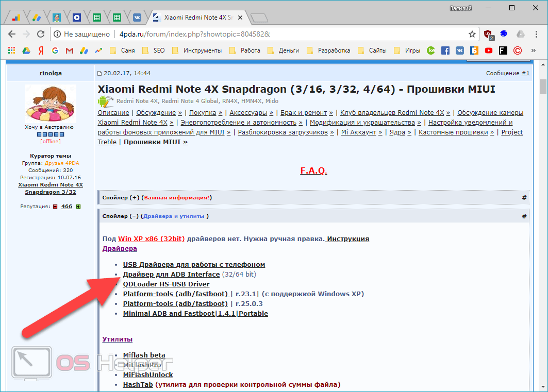The height and width of the screenshot is (392, 548).
Task: Switch to the VK browser tab
Action: pos(137,18)
